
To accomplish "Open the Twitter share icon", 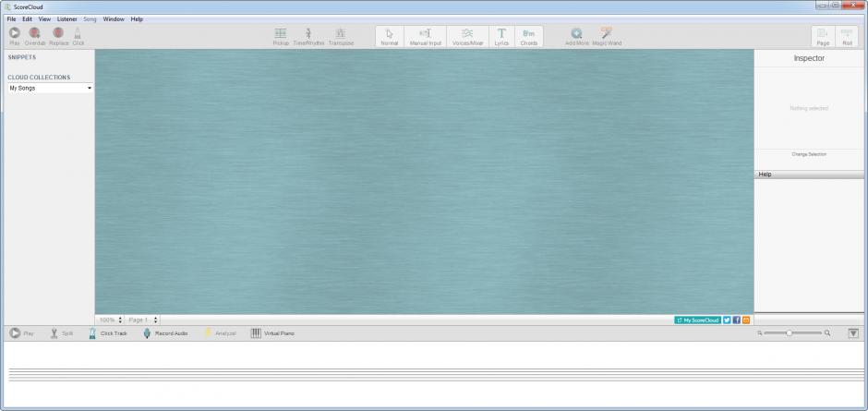I will (727, 320).
